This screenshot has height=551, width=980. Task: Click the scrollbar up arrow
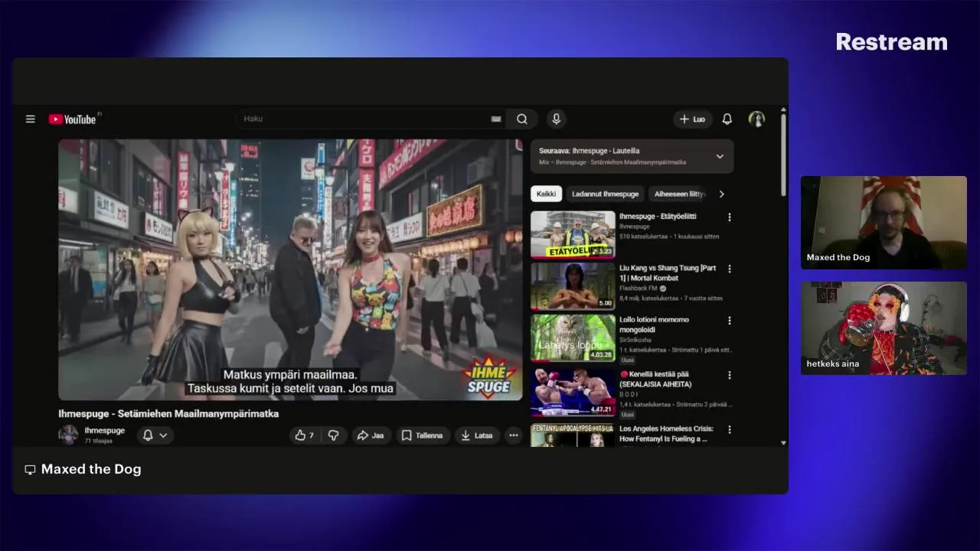point(783,110)
